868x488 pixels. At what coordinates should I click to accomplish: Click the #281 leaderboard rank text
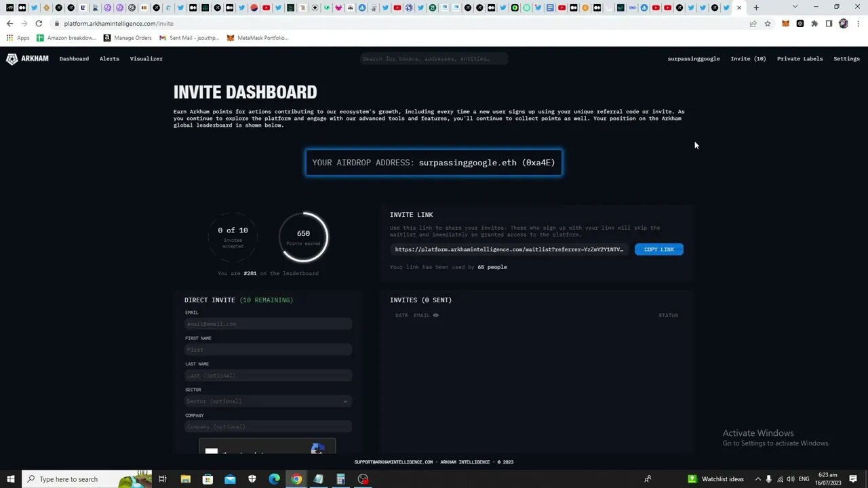(250, 274)
